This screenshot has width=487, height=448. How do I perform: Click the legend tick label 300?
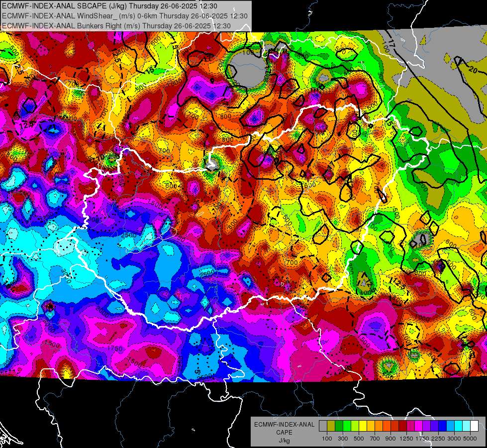[343, 439]
